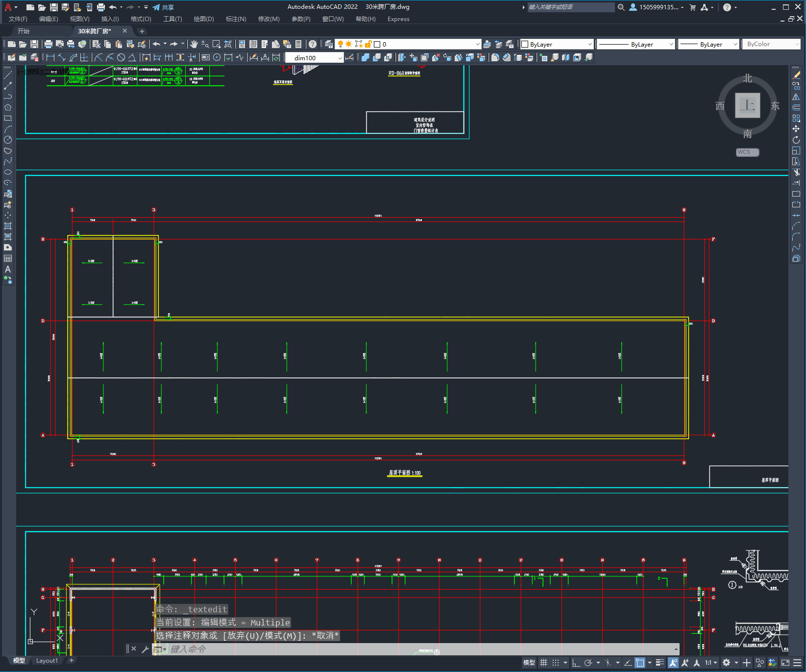Viewport: 806px width, 672px height.
Task: Click the Move tool in modify toolbar
Action: pos(796,129)
